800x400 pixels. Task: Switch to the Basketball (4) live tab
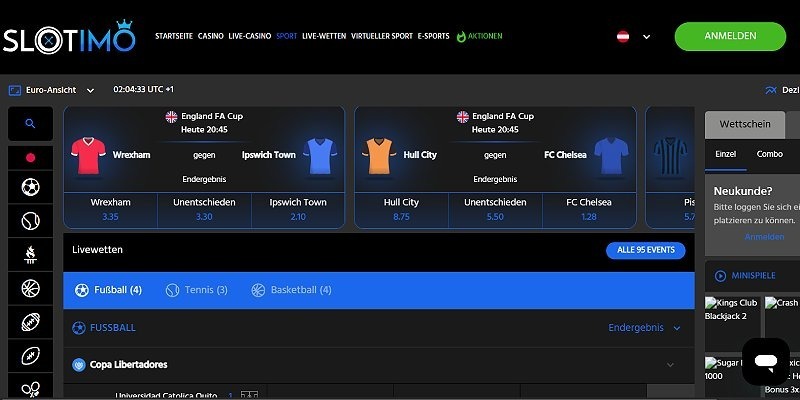pos(291,290)
